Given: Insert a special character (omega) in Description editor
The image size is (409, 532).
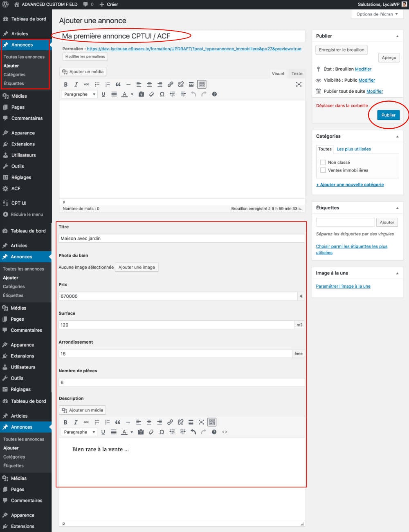Looking at the screenshot, I should click(x=162, y=432).
